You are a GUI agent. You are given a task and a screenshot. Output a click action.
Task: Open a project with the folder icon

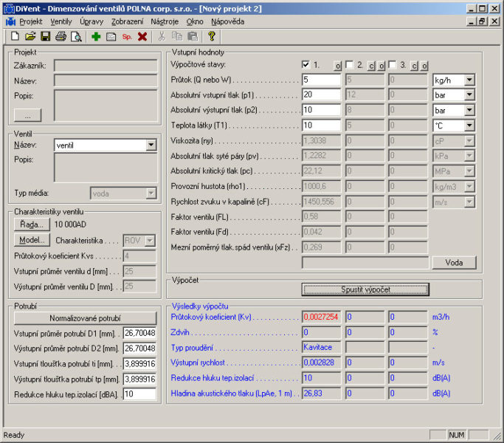click(30, 36)
